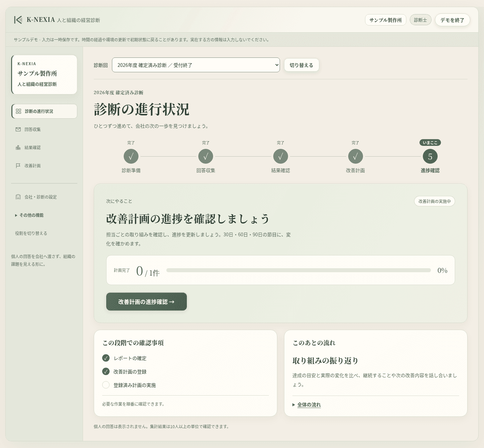Click the step 5 進捗確認 circle
Image resolution: width=484 pixels, height=448 pixels.
pos(430,156)
